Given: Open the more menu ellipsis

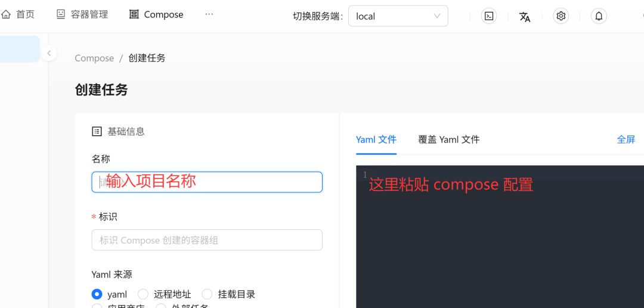Looking at the screenshot, I should (x=209, y=14).
